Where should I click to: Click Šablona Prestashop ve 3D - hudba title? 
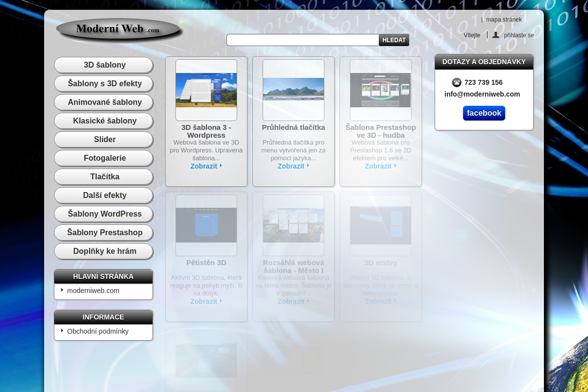(x=381, y=131)
